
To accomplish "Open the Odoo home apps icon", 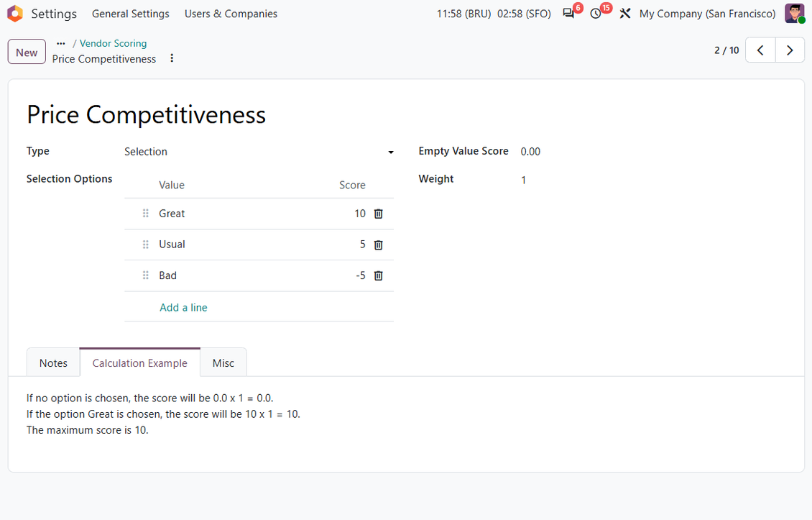I will 15,14.
